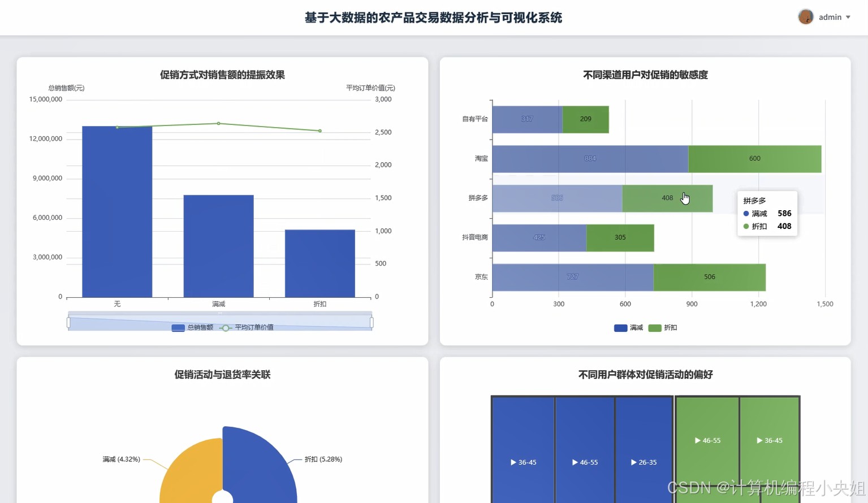Click the 拼多多 y-axis label
This screenshot has height=503, width=868.
click(x=478, y=198)
